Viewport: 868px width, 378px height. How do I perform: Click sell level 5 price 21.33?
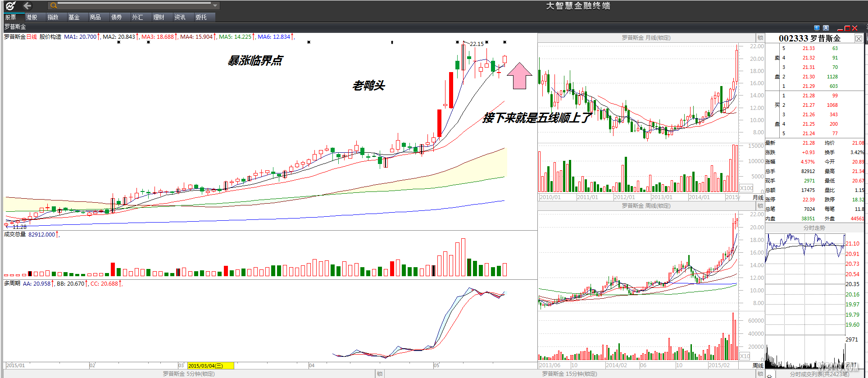pos(809,49)
